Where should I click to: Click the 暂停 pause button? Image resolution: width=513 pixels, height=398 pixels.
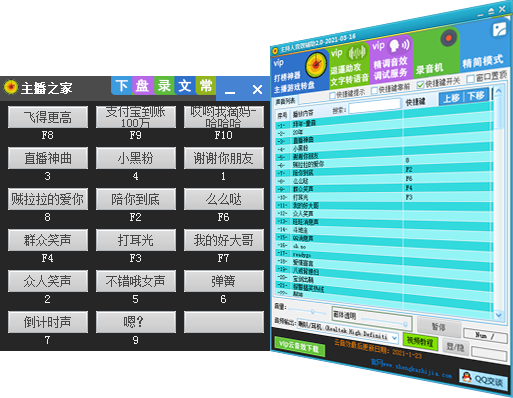coord(439,327)
